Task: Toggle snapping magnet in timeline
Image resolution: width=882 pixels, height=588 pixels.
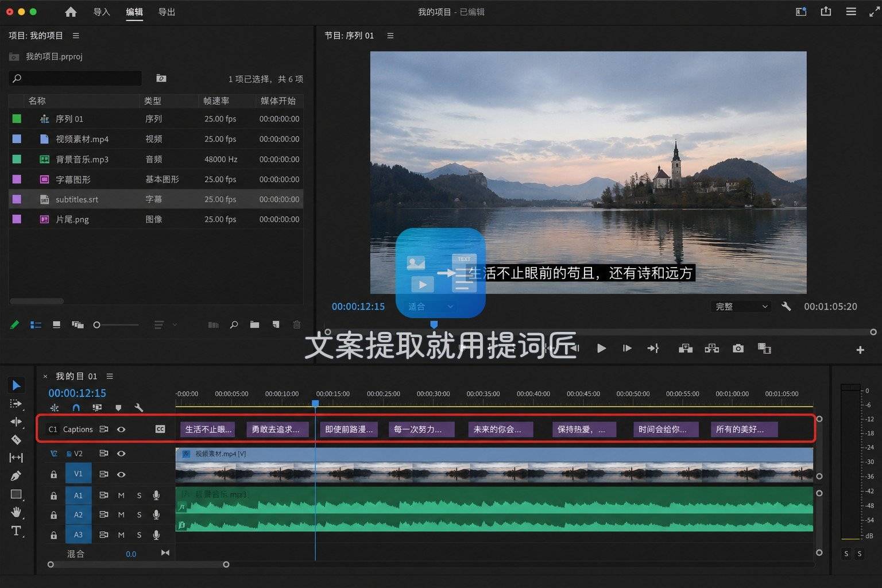Action: click(76, 408)
